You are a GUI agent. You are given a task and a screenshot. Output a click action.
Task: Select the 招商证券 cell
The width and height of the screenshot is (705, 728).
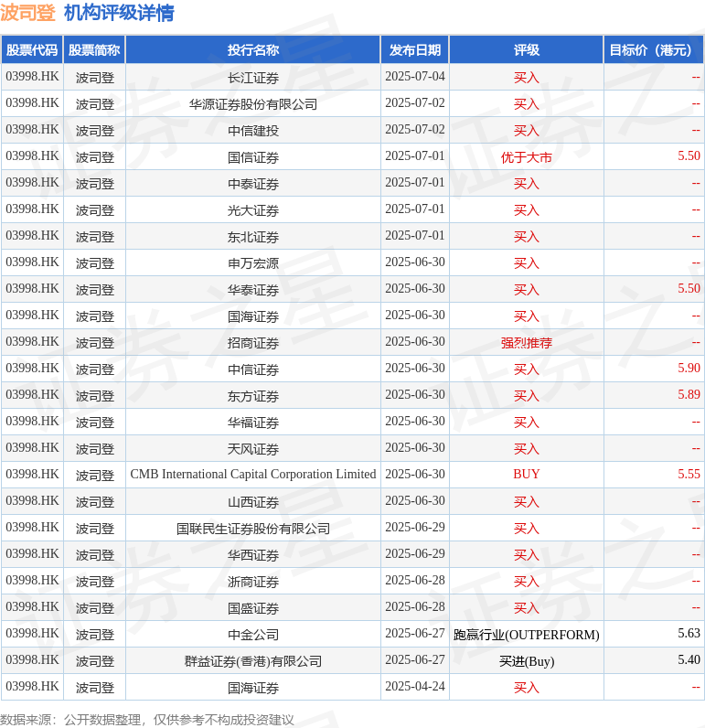(x=253, y=342)
